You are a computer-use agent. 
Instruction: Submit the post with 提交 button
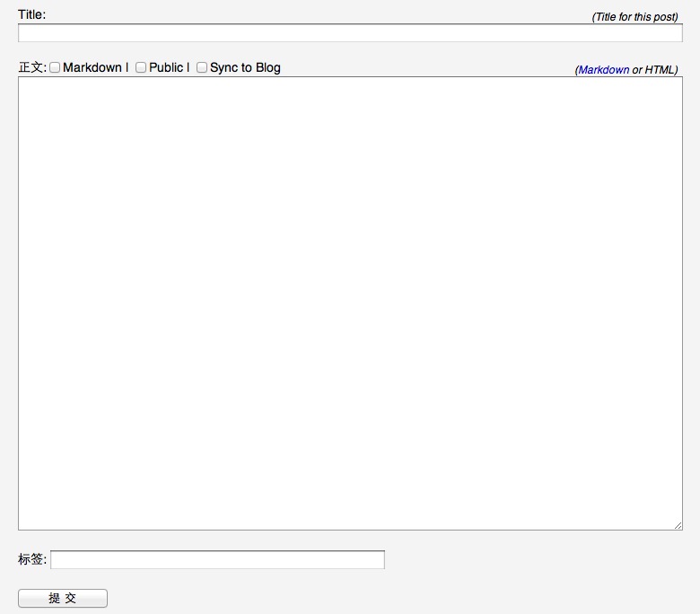coord(63,599)
